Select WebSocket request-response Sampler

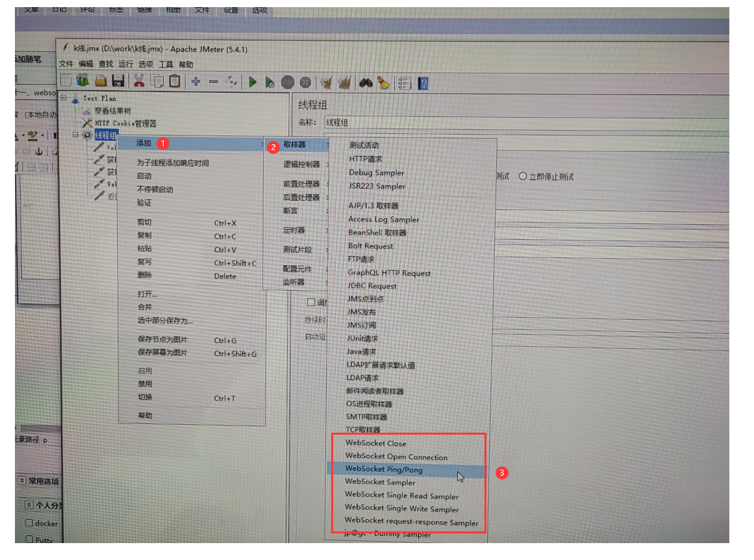[x=411, y=522]
